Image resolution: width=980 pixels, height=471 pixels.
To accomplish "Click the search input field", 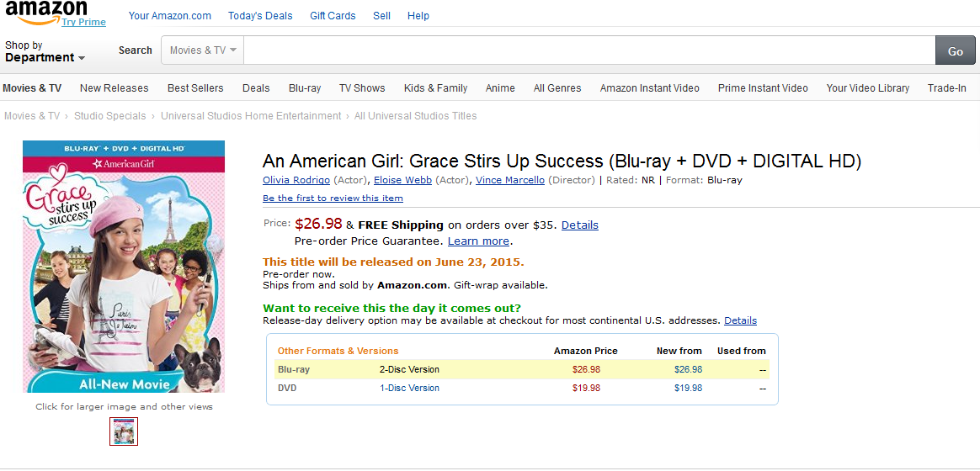I will click(x=589, y=50).
